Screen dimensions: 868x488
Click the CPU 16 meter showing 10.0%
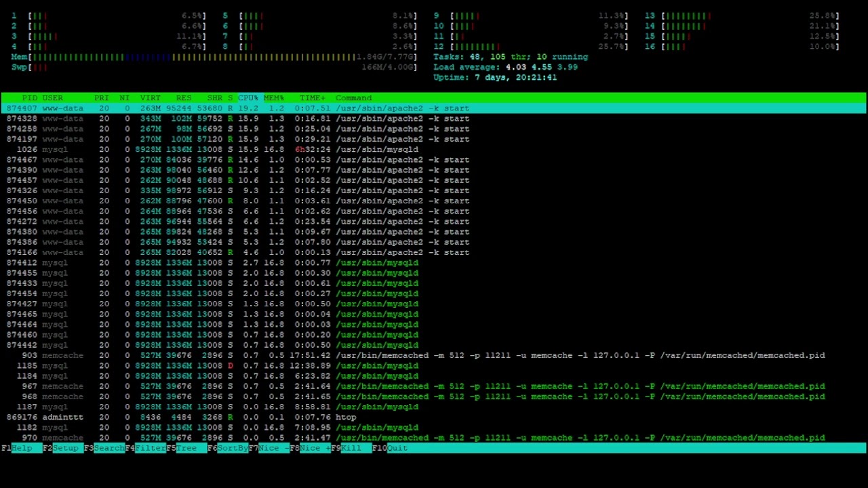point(743,47)
